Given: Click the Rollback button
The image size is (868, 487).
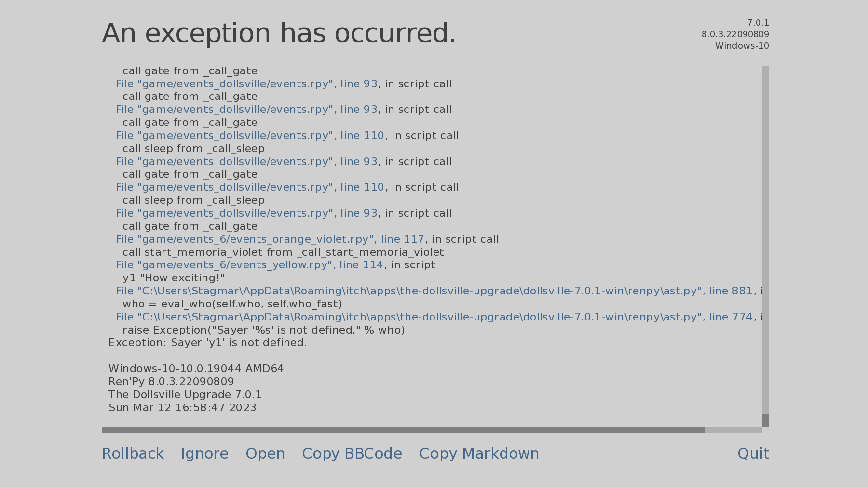Looking at the screenshot, I should [x=133, y=454].
